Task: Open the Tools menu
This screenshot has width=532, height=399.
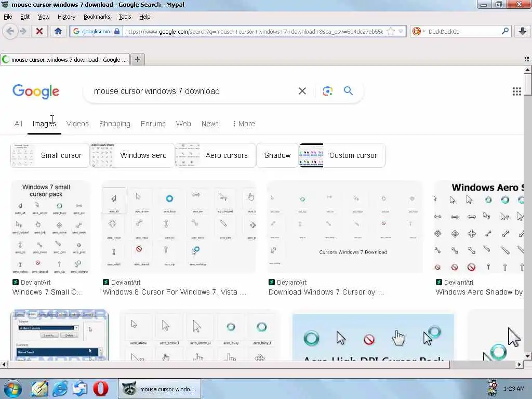Action: click(125, 17)
